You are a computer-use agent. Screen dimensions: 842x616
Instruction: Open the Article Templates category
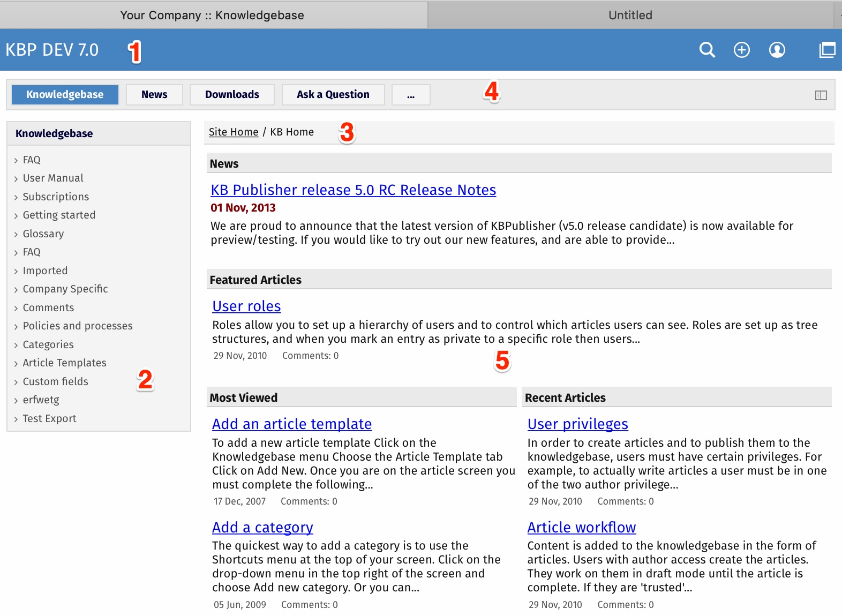point(64,363)
